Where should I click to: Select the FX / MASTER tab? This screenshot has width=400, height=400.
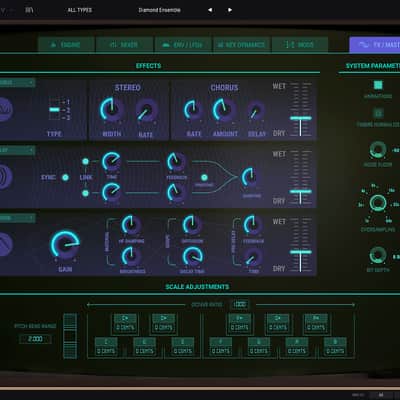375,45
